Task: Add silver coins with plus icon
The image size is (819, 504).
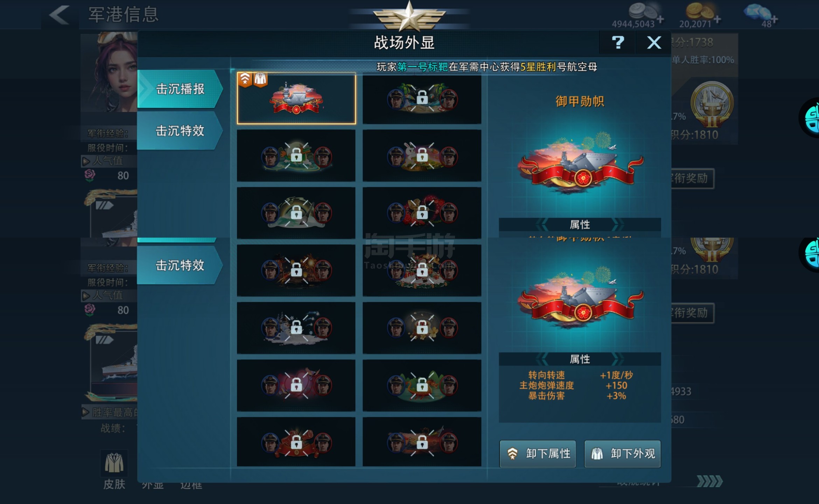Action: [660, 19]
